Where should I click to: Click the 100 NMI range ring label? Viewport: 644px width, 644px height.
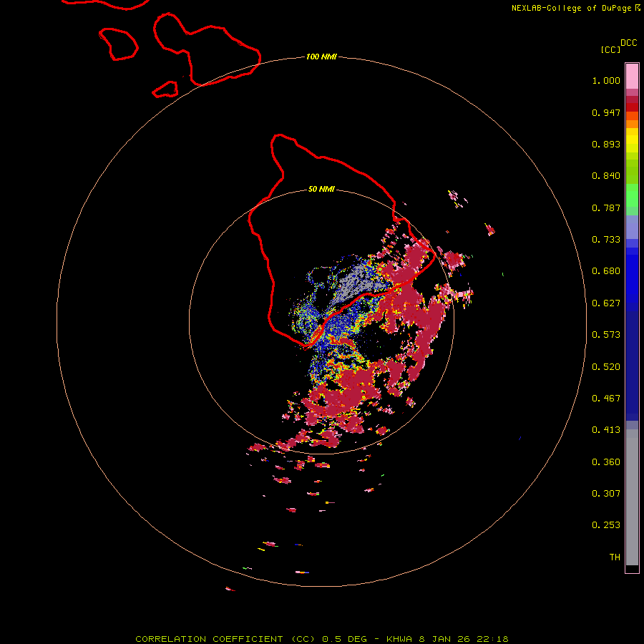click(x=321, y=57)
